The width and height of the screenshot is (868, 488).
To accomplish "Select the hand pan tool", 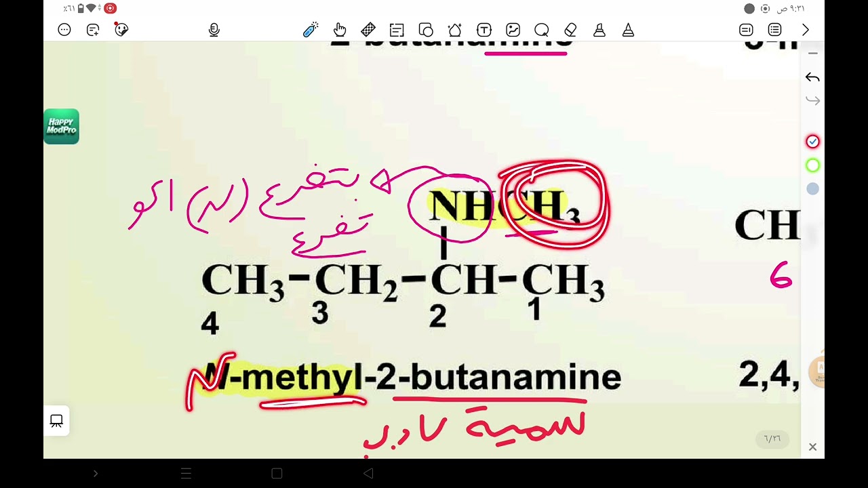I will 340,30.
